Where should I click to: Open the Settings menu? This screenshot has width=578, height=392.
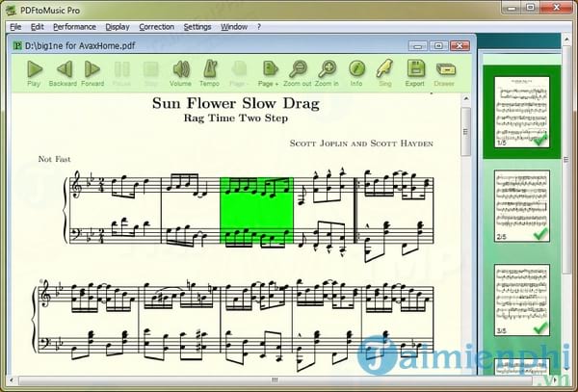pos(197,27)
